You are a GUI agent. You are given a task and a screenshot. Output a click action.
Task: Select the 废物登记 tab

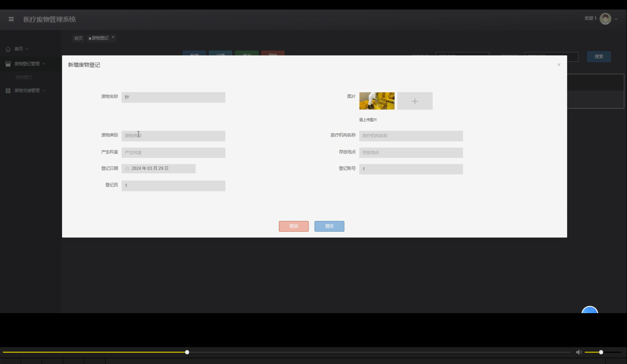click(100, 38)
